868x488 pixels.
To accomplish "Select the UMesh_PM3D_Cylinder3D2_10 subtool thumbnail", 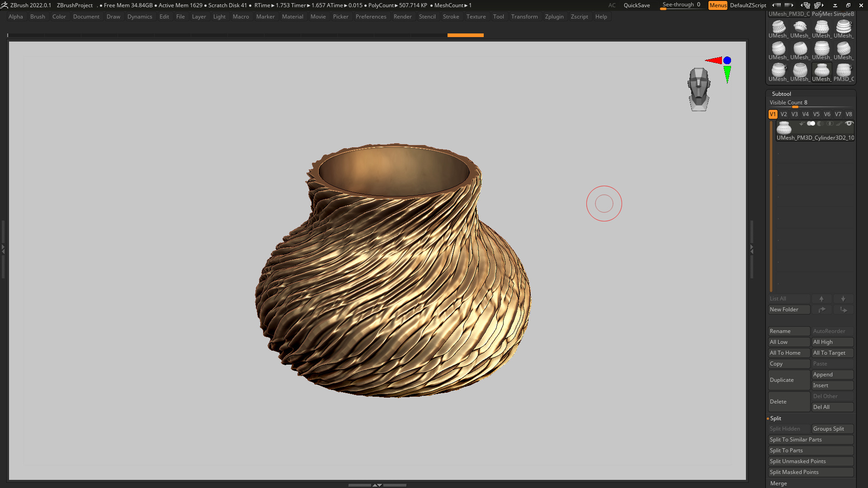I will (x=784, y=128).
